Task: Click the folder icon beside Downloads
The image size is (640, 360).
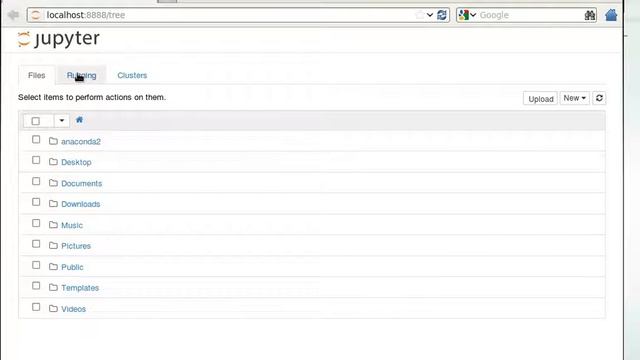Action: [x=53, y=203]
